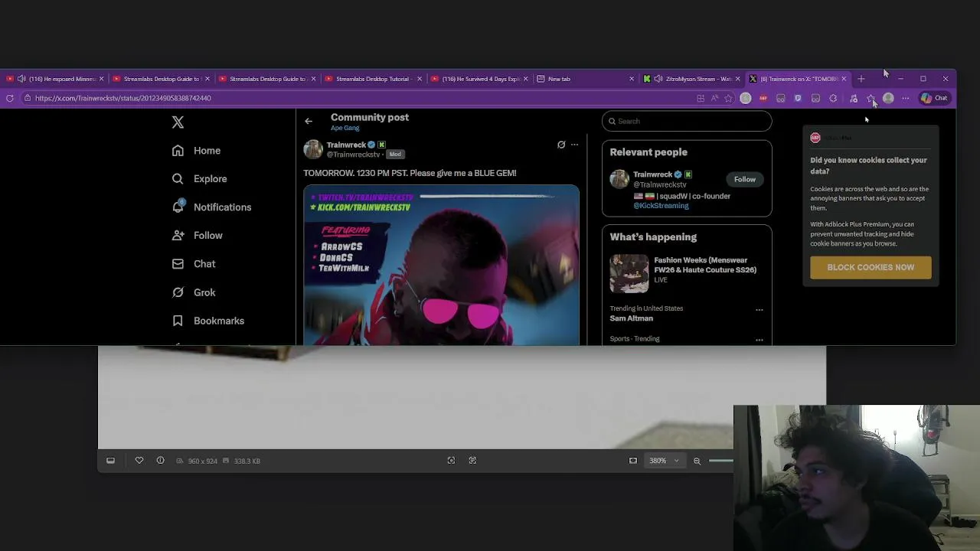Open Explore in the X sidebar
The width and height of the screenshot is (980, 551).
point(200,179)
